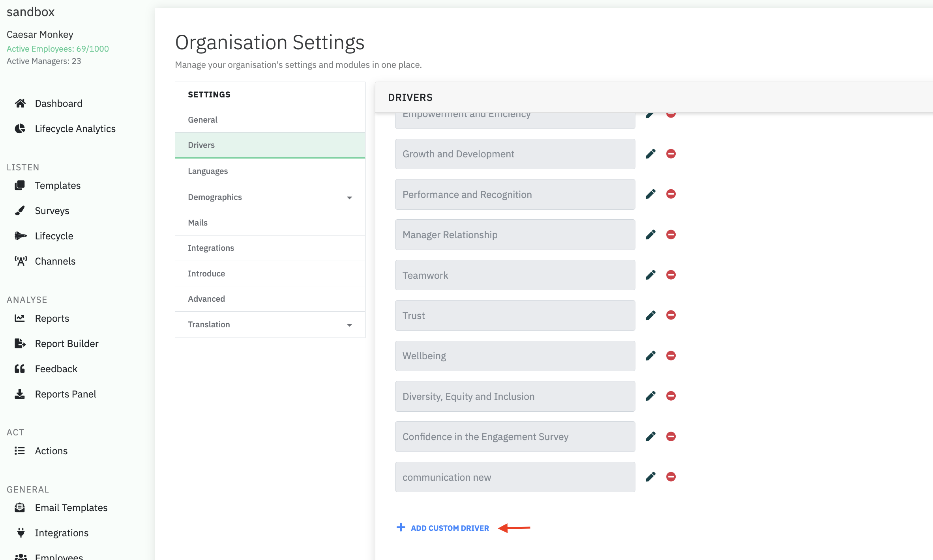The width and height of the screenshot is (933, 560).
Task: Open Lifecycle Analytics pie chart icon
Action: pos(20,129)
